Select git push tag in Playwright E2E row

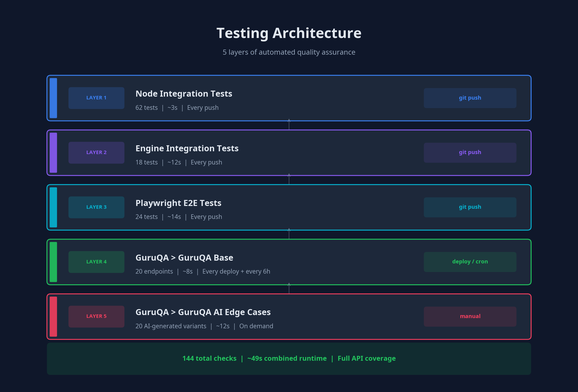pos(470,207)
